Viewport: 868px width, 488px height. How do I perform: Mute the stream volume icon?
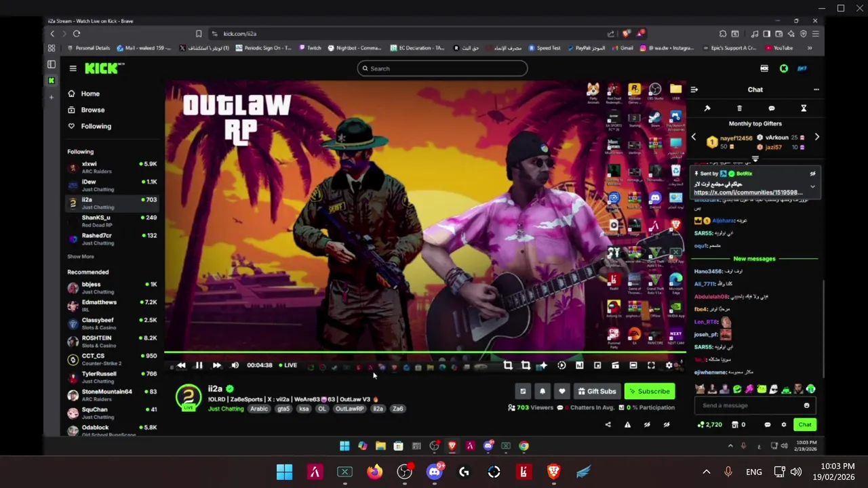coord(235,365)
